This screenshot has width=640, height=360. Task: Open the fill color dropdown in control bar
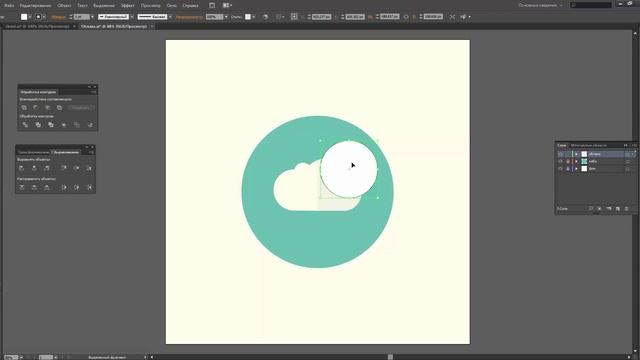coord(30,17)
